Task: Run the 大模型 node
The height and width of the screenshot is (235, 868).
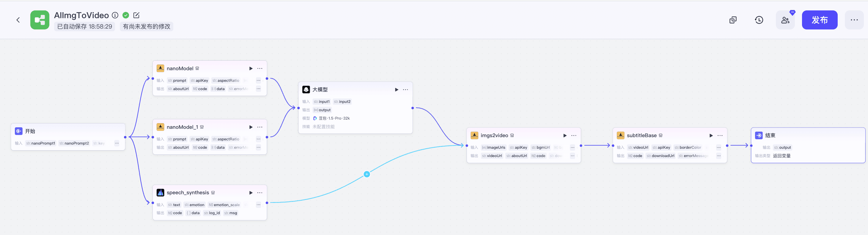Action: [x=396, y=90]
